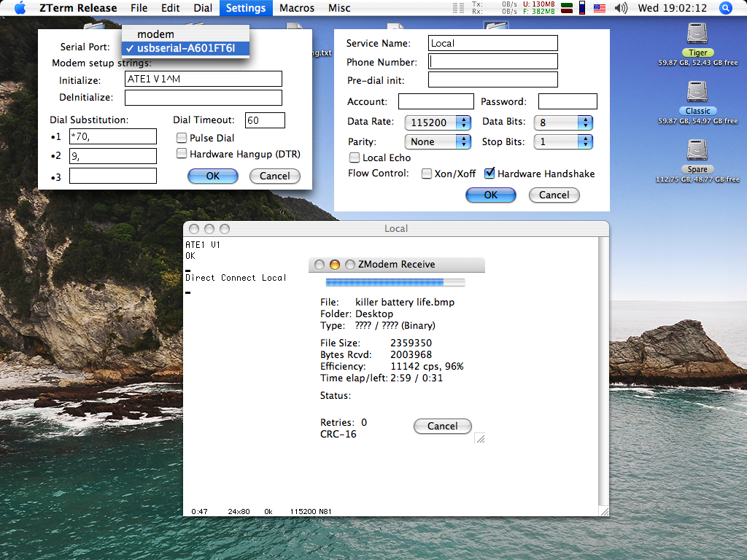Click Cancel in connection settings dialog
Viewport: 747px width, 560px height.
554,195
